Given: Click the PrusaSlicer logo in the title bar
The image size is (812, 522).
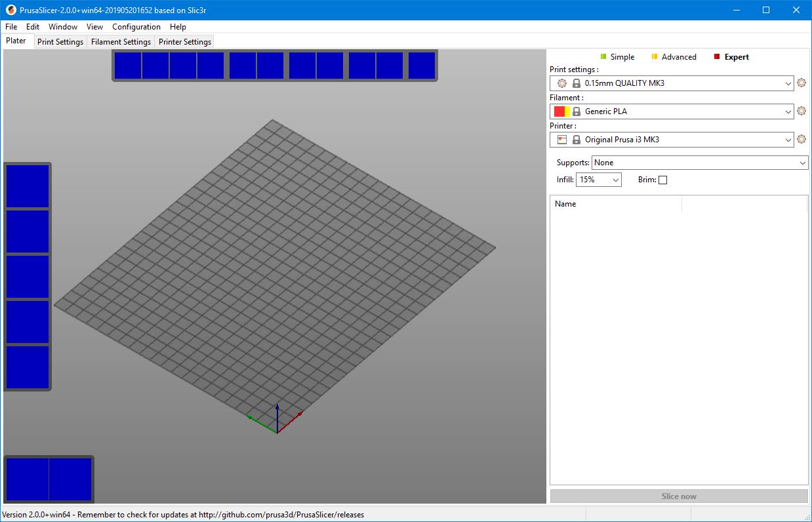Looking at the screenshot, I should click(10, 10).
